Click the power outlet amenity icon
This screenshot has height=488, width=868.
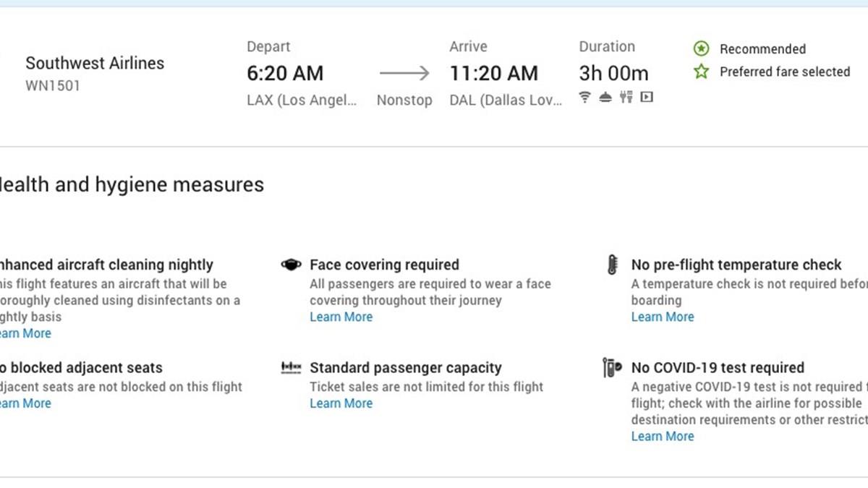pyautogui.click(x=626, y=97)
